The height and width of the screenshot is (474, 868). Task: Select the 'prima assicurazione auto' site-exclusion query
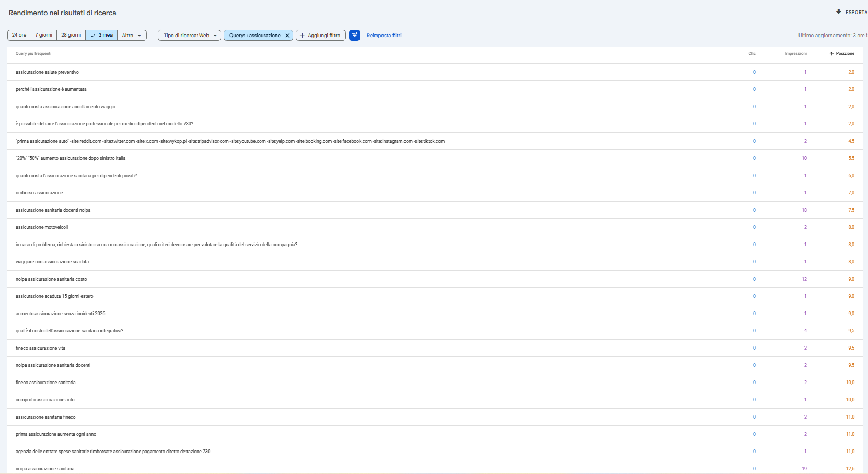pos(435,141)
